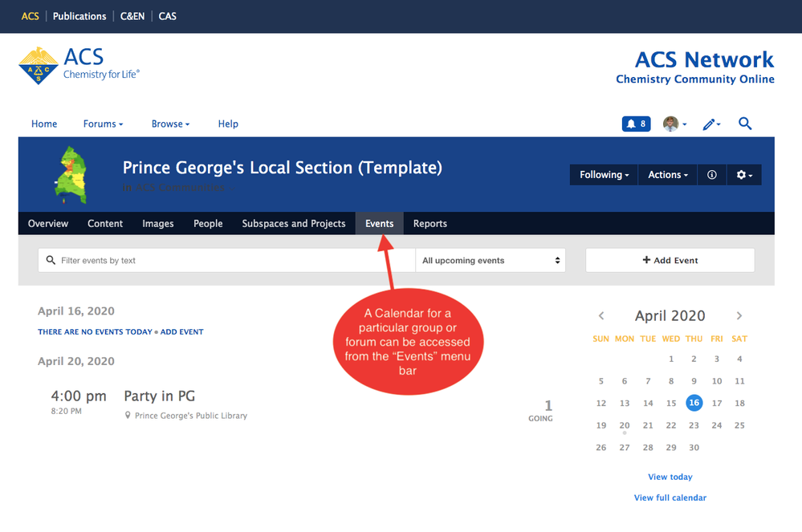Expand the Following dropdown
This screenshot has height=532, width=802.
[604, 175]
